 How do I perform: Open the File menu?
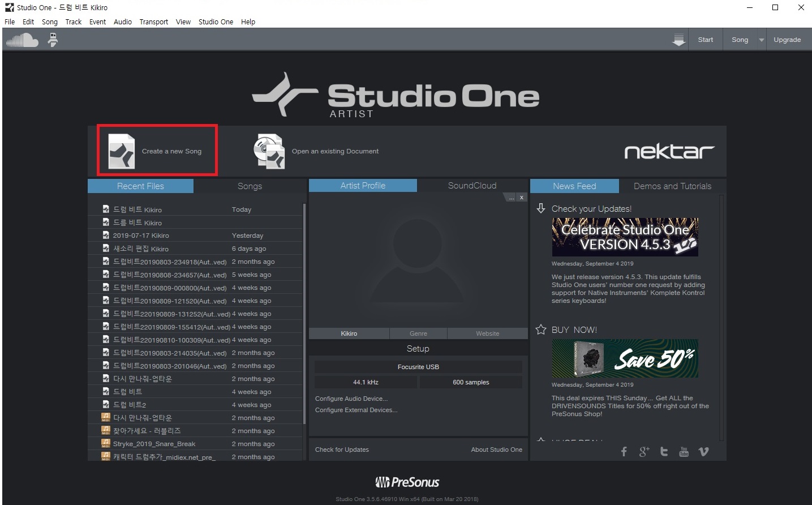coord(10,22)
